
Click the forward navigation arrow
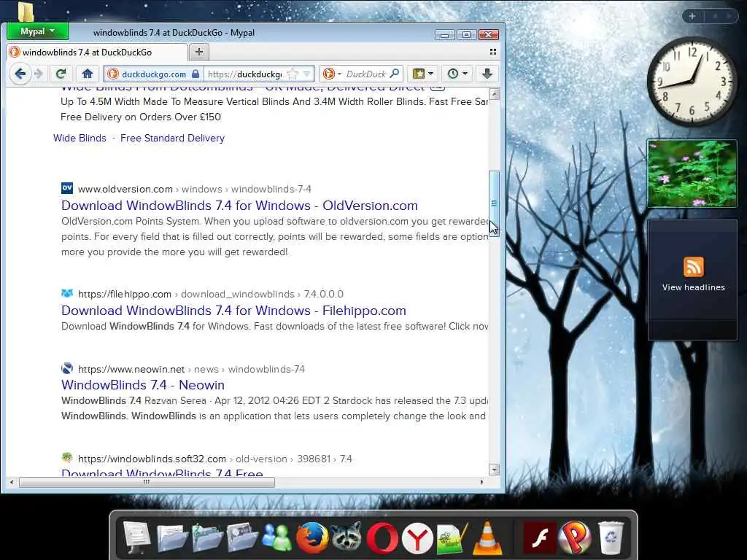tap(39, 74)
